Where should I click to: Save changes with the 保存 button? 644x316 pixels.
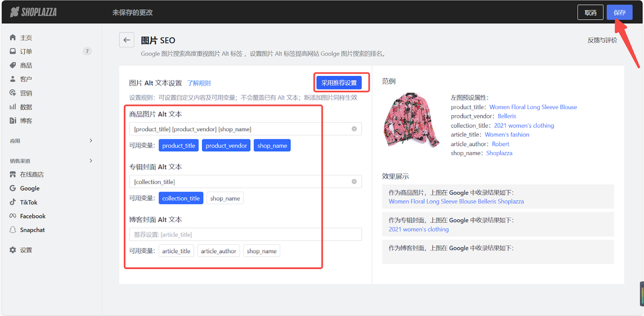coord(619,12)
